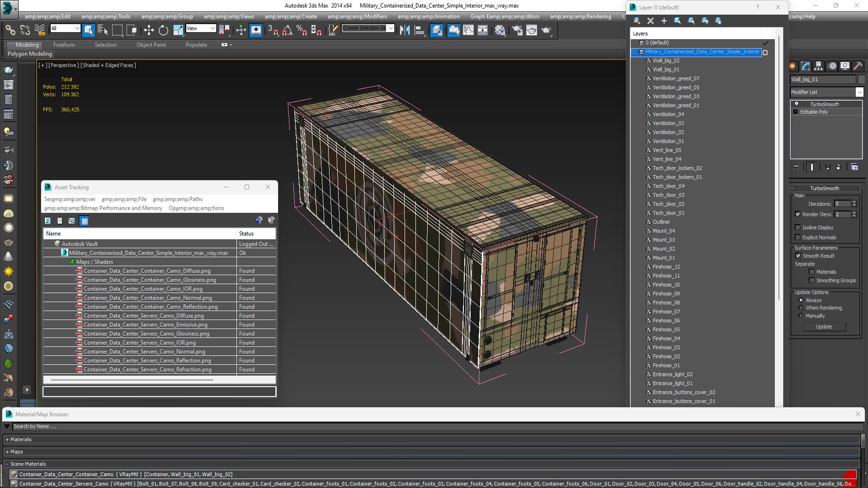The height and width of the screenshot is (488, 868).
Task: Activate the Select and Rotate tool
Action: click(163, 30)
